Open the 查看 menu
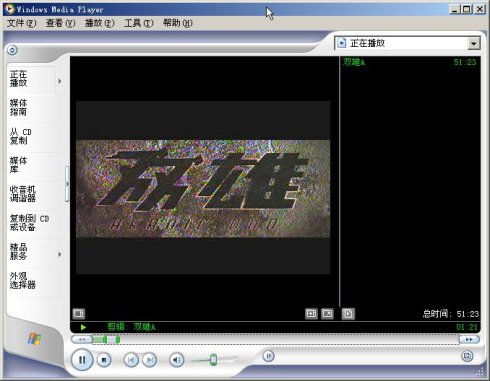 (x=60, y=23)
